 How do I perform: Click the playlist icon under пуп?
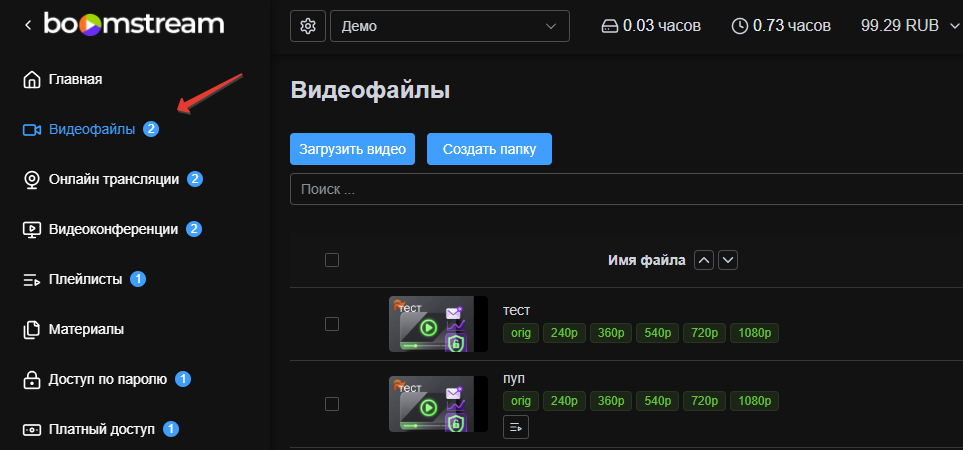516,427
